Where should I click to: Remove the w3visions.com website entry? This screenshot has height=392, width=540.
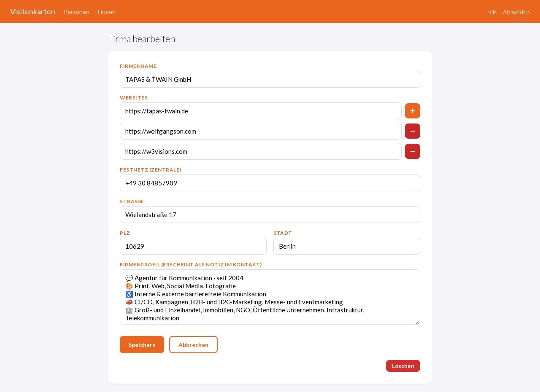point(413,151)
